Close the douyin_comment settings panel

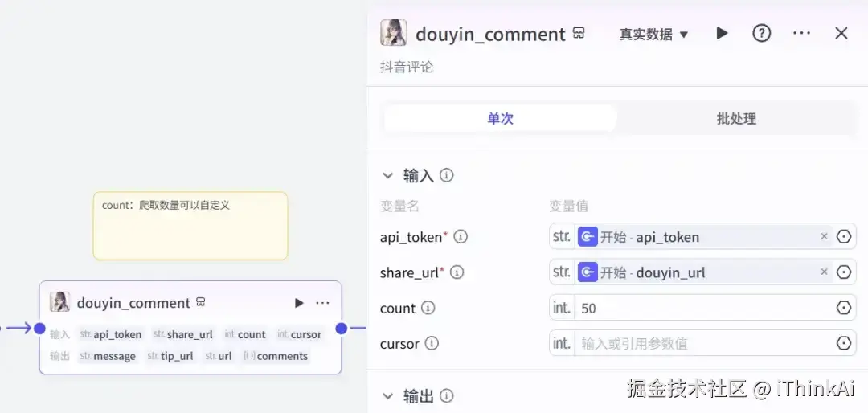tap(841, 33)
